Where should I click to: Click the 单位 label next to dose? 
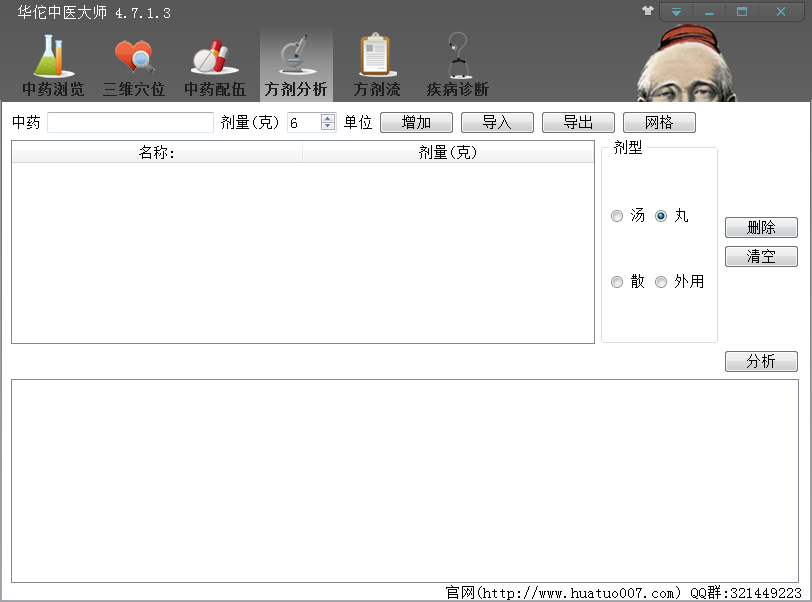coord(358,122)
